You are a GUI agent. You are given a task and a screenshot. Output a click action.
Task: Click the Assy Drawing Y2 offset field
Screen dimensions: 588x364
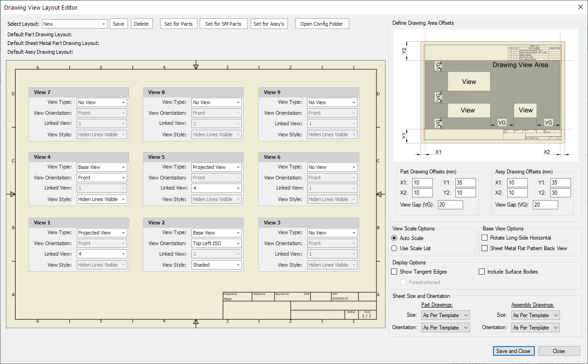(560, 193)
